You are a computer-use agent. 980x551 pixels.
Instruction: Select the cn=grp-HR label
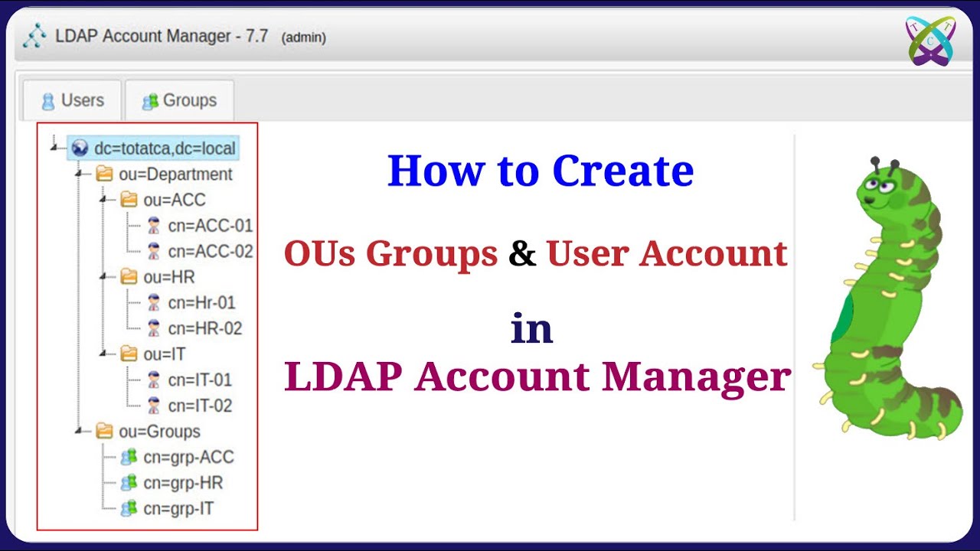[x=183, y=483]
